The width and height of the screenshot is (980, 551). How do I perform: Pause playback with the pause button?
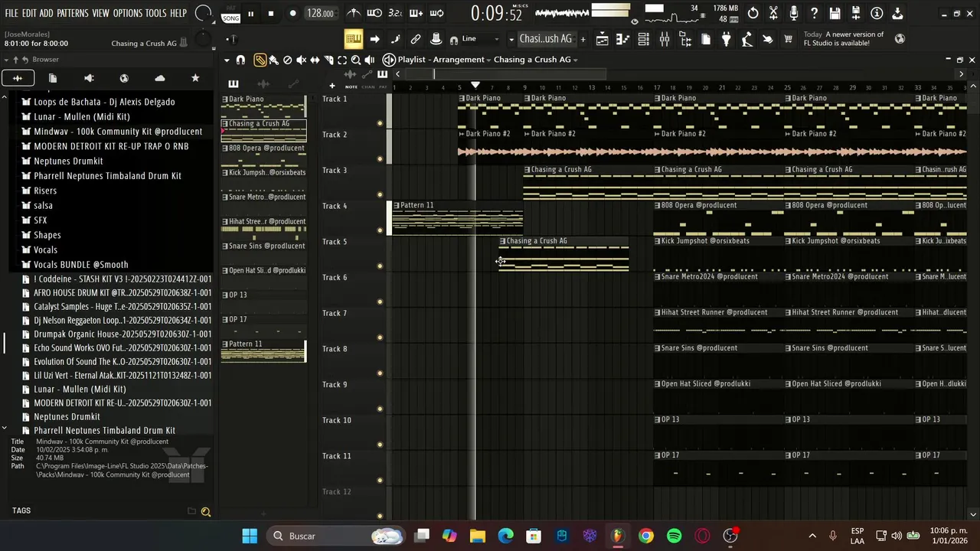pos(250,14)
